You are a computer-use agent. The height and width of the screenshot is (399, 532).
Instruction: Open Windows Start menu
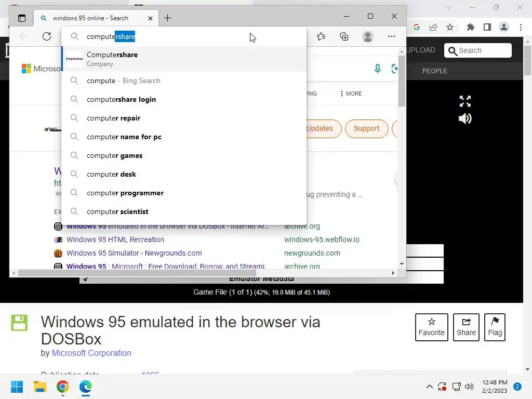pos(17,387)
